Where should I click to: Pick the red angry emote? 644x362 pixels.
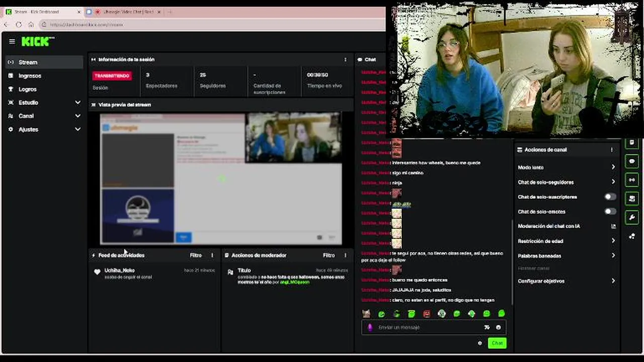[427, 314]
